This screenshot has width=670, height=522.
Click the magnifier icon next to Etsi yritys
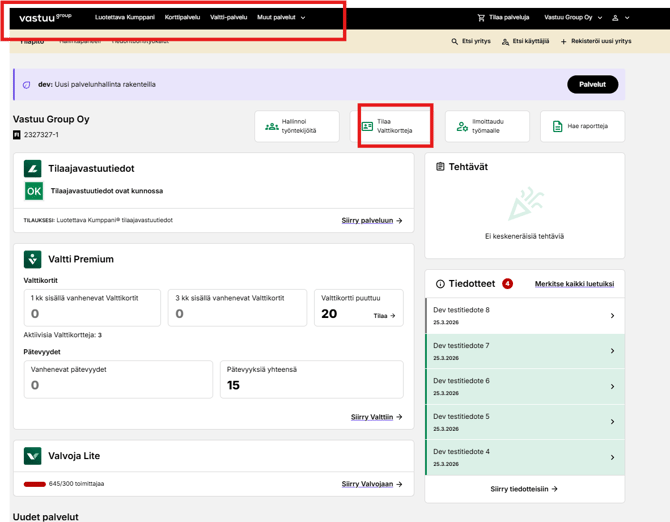coord(455,41)
